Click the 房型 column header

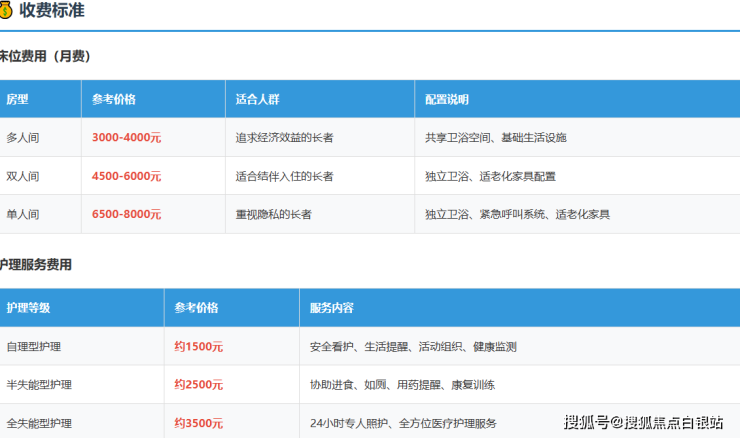[x=17, y=100]
